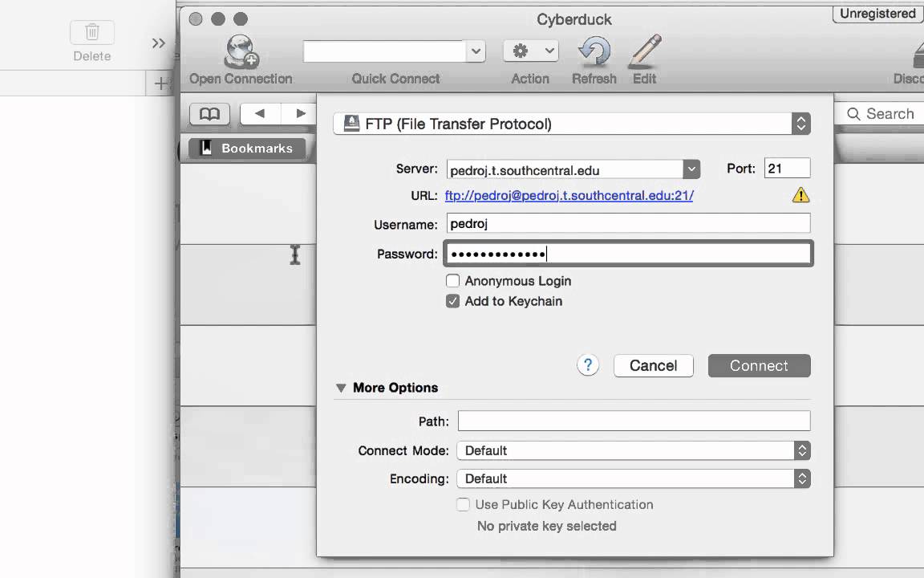Select the Bookmarks tab
924x578 pixels.
(248, 148)
